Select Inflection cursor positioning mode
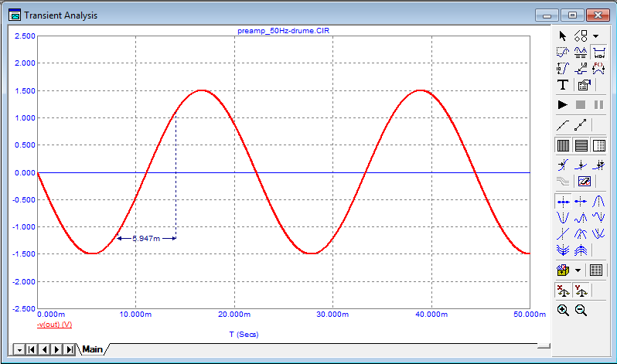Image resolution: width=617 pixels, height=364 pixels. pyautogui.click(x=563, y=233)
